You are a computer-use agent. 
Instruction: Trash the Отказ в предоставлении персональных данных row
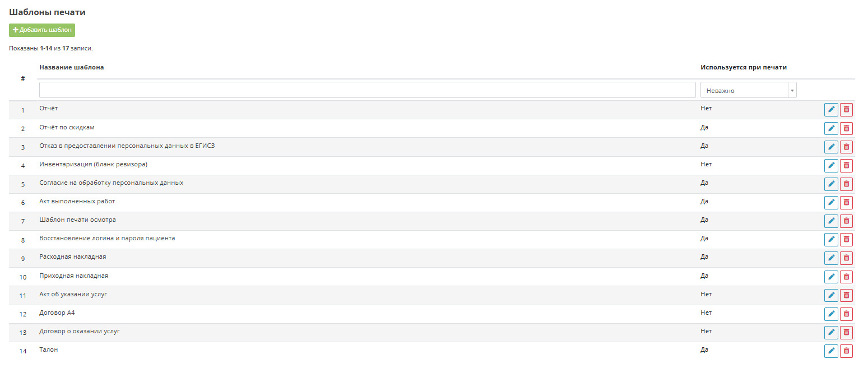(x=846, y=147)
